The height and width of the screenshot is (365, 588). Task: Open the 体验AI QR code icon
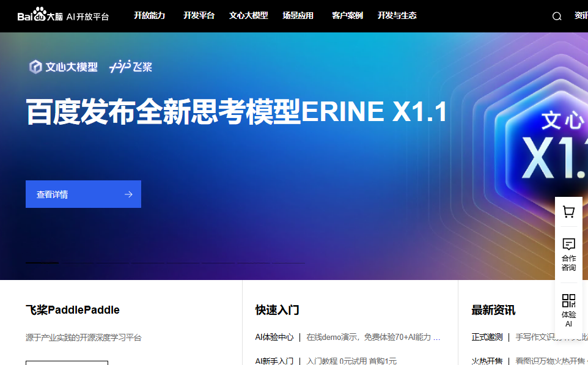[x=568, y=301]
